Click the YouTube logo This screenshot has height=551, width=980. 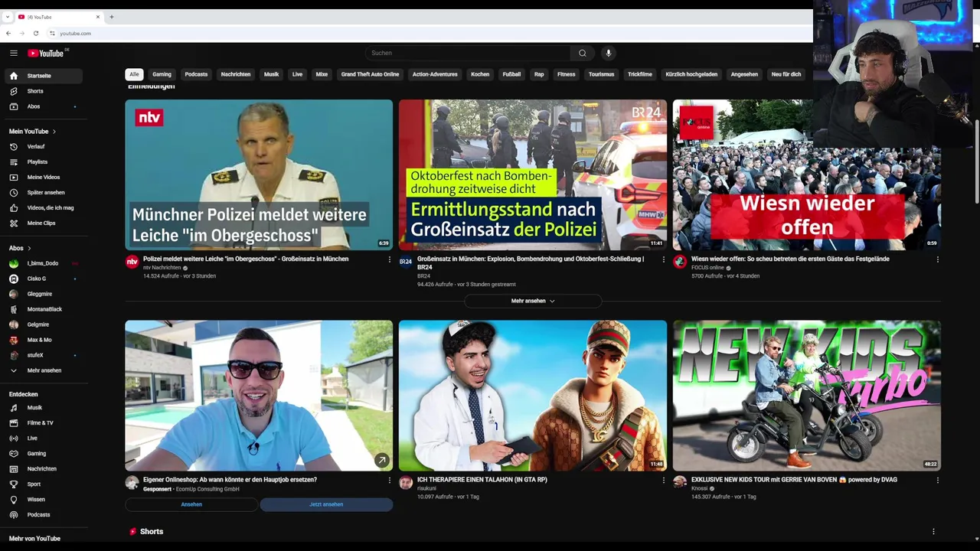point(47,53)
